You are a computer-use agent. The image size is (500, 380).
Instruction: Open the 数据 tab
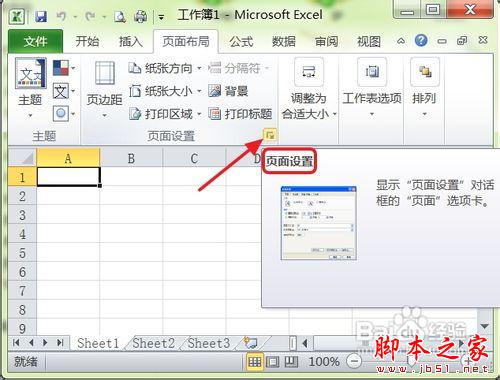click(284, 42)
